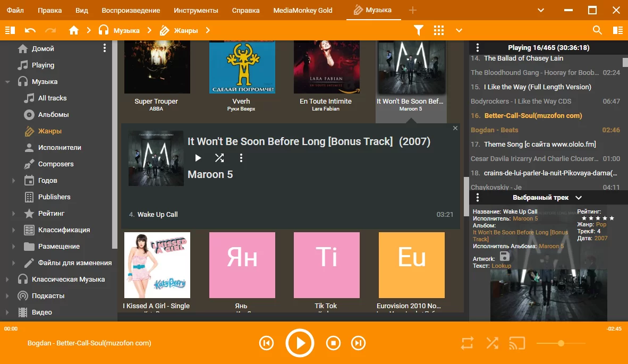Collapse the Музыка tree node
This screenshot has width=628, height=364.
click(x=7, y=82)
